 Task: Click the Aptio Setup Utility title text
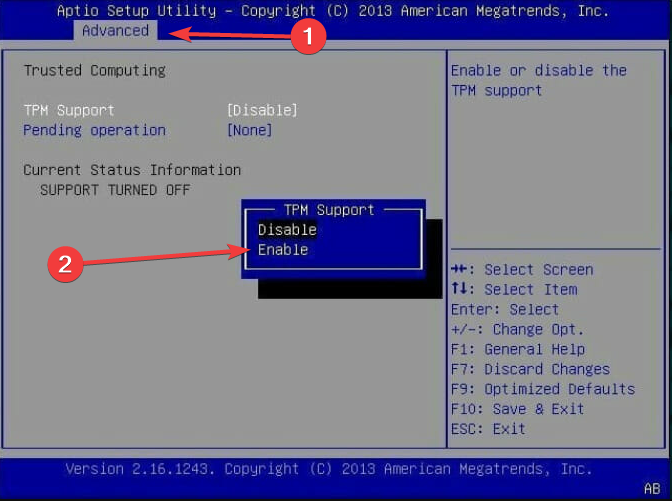tap(333, 11)
